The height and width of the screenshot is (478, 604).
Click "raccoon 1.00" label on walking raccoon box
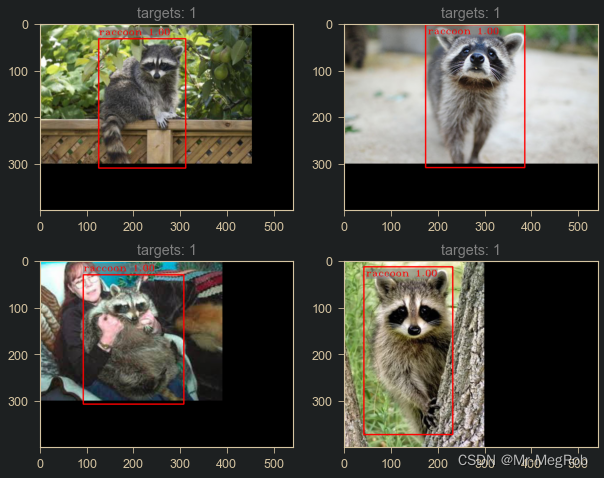[463, 31]
